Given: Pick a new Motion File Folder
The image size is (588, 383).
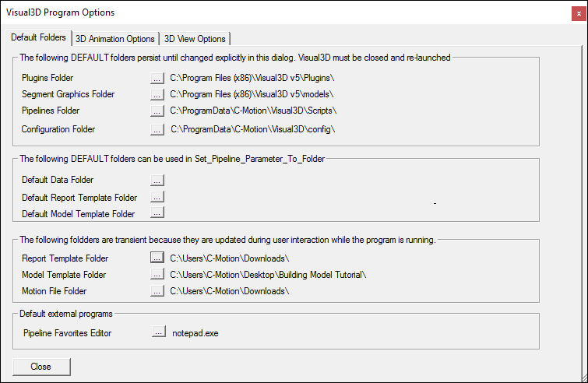Looking at the screenshot, I should 157,290.
